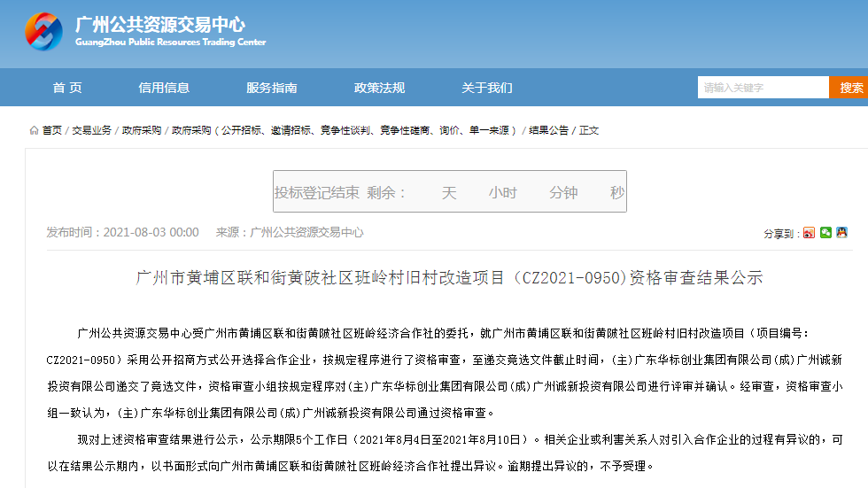The width and height of the screenshot is (868, 488).
Task: Click the site title 广州公共资源交易中心
Action: pos(160,24)
